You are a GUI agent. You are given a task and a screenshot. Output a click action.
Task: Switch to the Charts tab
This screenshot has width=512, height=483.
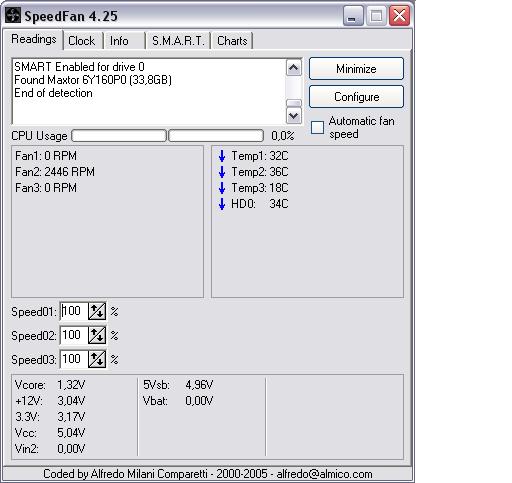pyautogui.click(x=232, y=41)
